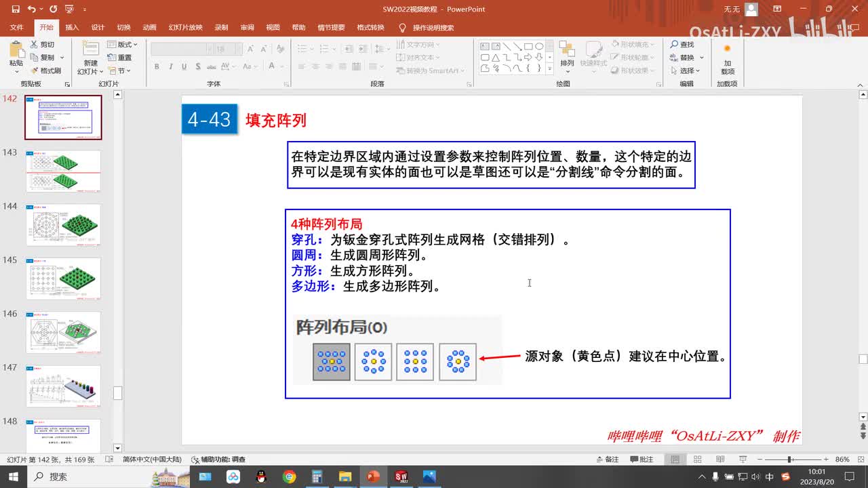Screen dimensions: 868x488
Task: Click the language 简体中文(中国大陆) status
Action: pos(153,460)
